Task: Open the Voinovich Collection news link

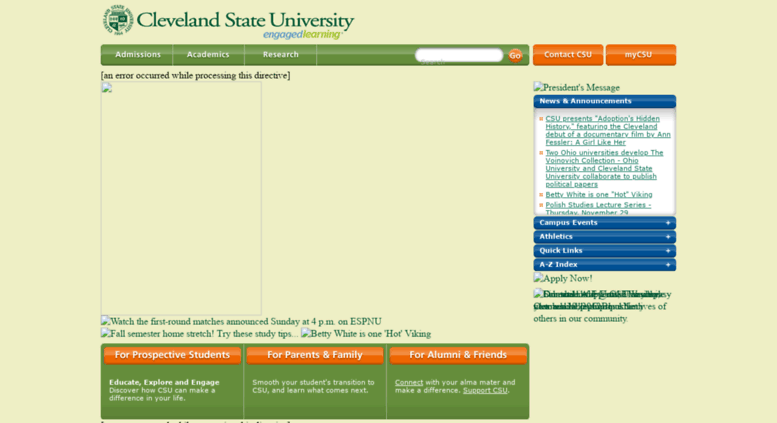Action: (x=605, y=168)
